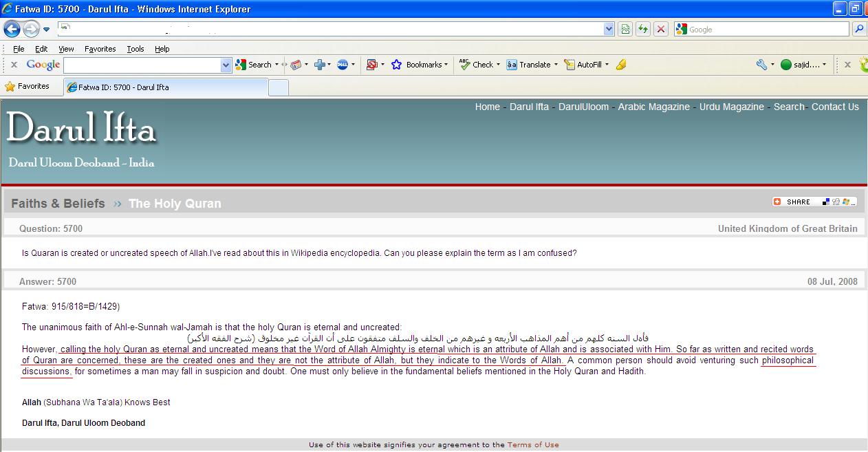Viewport: 868px width, 452px height.
Task: Click the '08 Jul, 2008' date text
Action: [832, 281]
